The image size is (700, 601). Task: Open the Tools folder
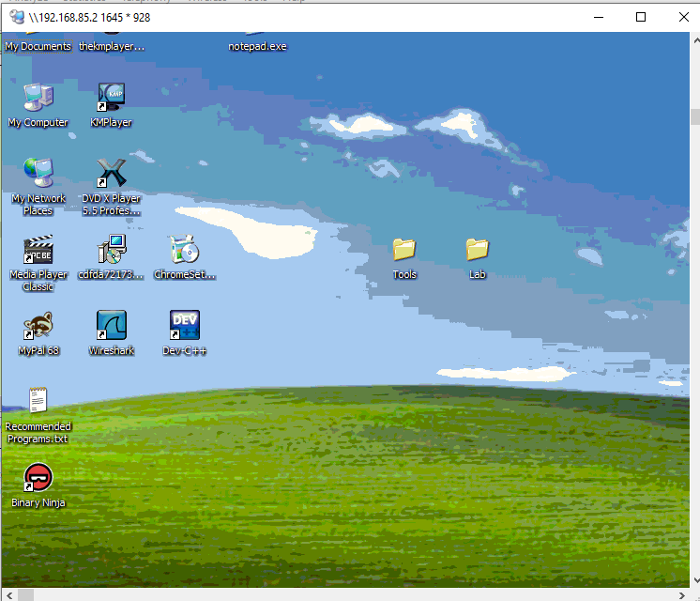tap(404, 250)
